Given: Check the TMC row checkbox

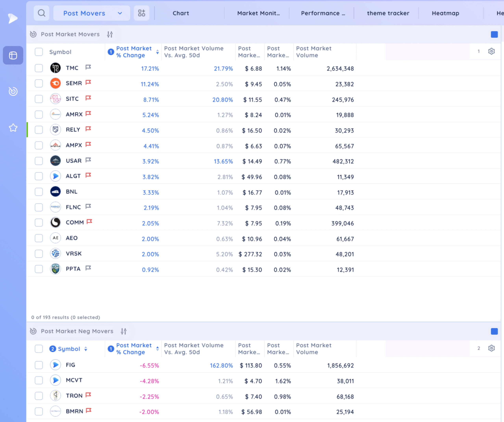Looking at the screenshot, I should 39,68.
